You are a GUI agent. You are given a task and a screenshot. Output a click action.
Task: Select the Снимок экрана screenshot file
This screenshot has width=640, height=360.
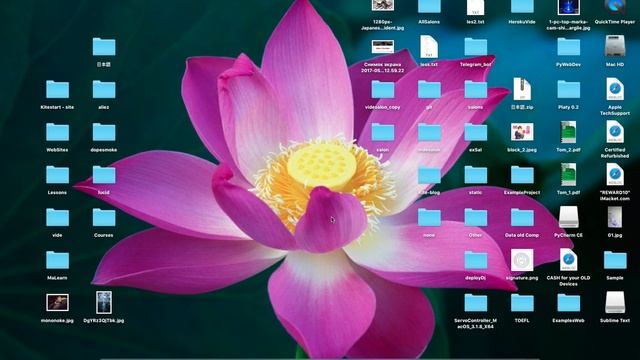[x=382, y=47]
